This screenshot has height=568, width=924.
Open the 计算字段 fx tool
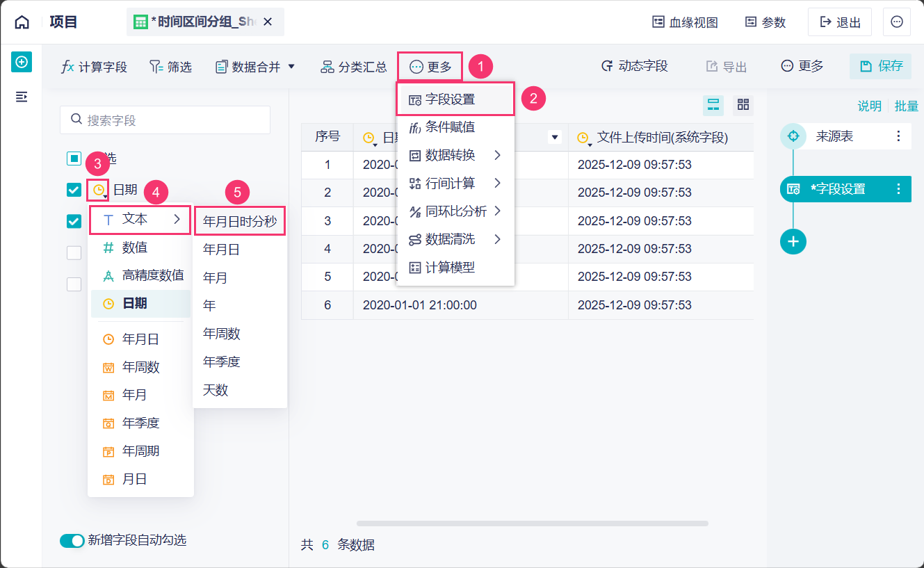pos(94,67)
